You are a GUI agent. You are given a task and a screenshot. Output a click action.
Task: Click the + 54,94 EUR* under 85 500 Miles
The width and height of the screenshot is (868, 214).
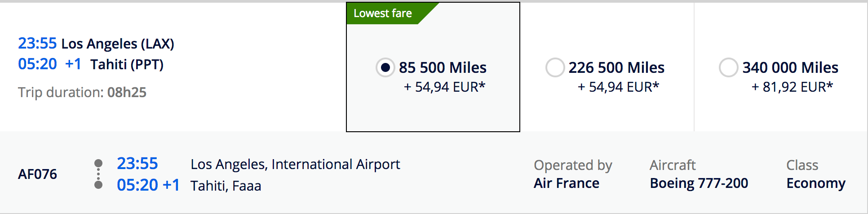444,87
